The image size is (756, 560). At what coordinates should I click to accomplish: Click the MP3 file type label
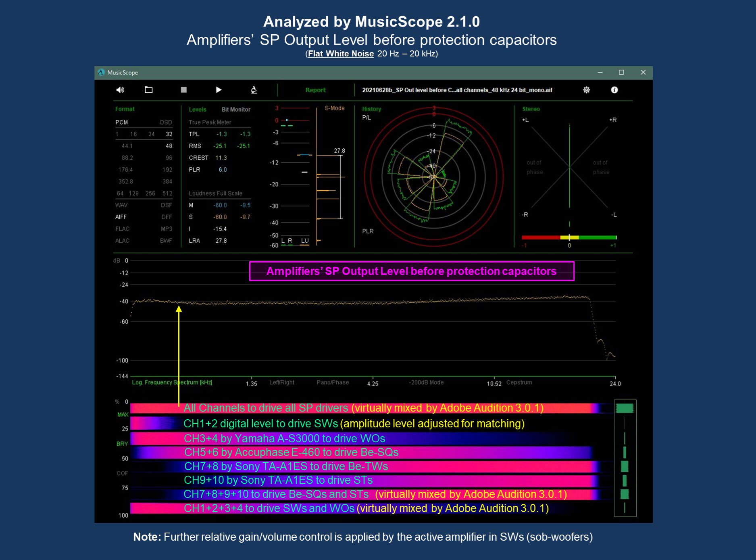pos(167,229)
